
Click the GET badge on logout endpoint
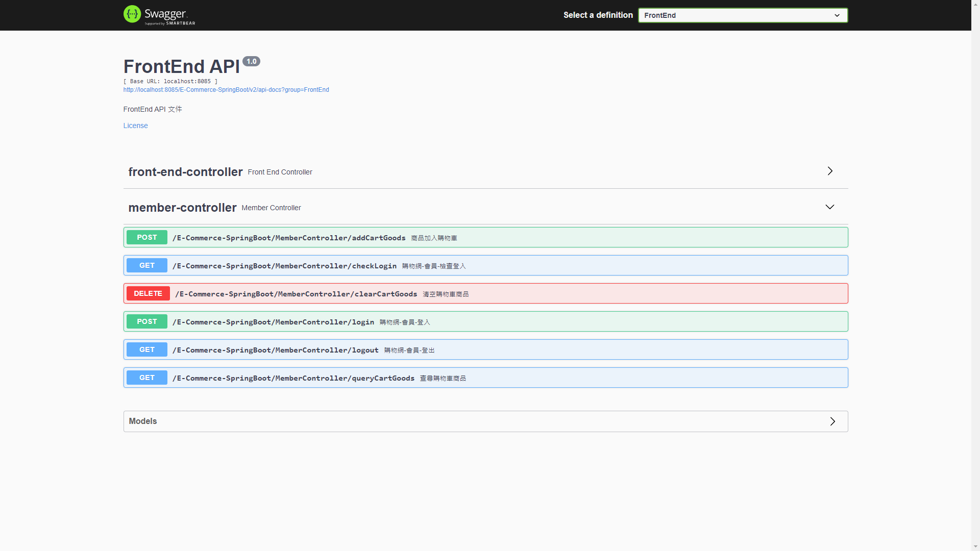point(146,349)
